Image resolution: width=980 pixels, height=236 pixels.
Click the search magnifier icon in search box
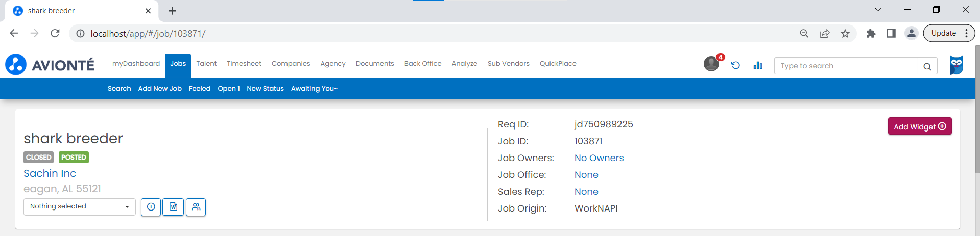tap(927, 66)
